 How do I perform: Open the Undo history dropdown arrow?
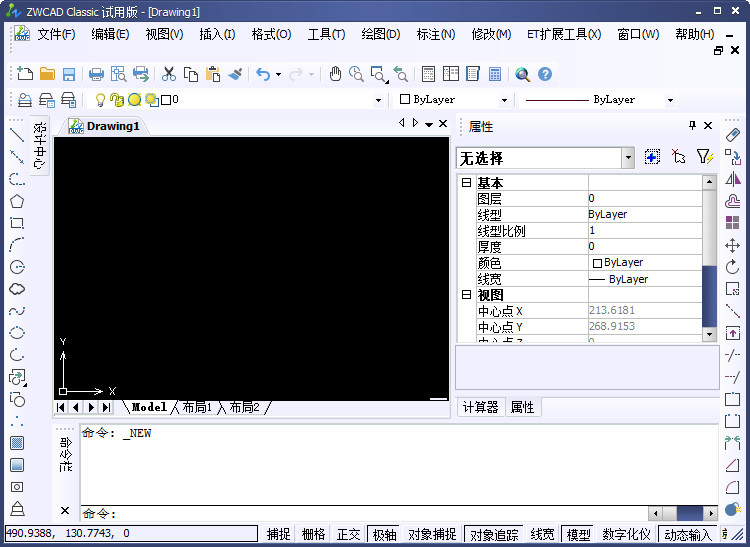tap(278, 75)
